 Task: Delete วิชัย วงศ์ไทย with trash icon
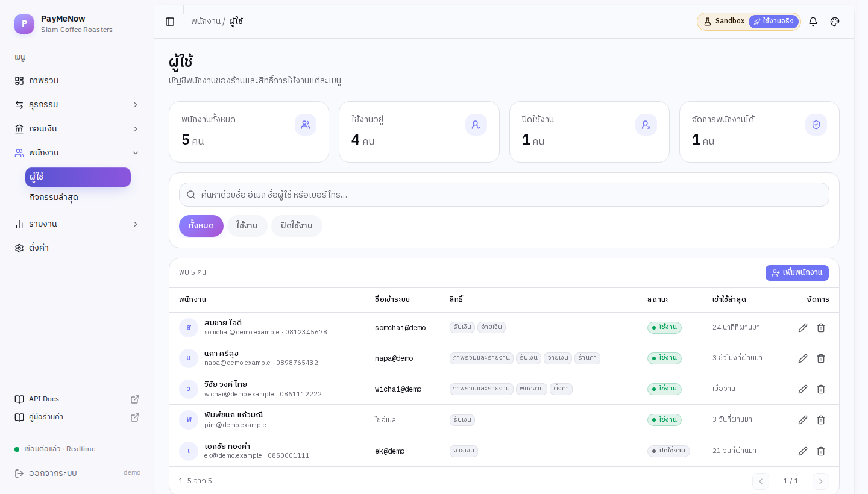[821, 389]
